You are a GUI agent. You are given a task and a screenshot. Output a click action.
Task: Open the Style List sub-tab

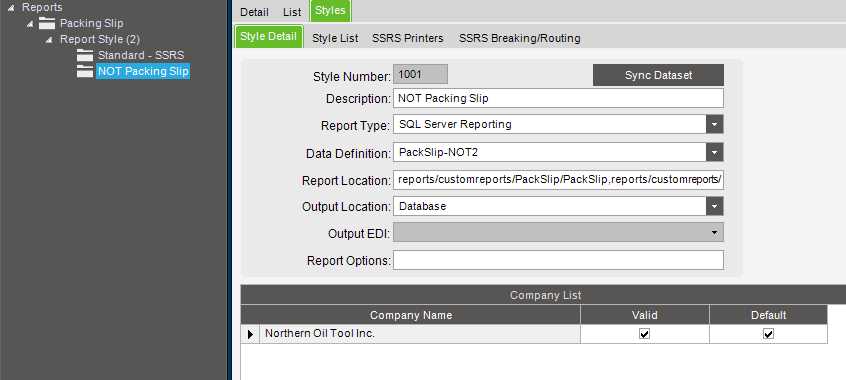pyautogui.click(x=335, y=38)
